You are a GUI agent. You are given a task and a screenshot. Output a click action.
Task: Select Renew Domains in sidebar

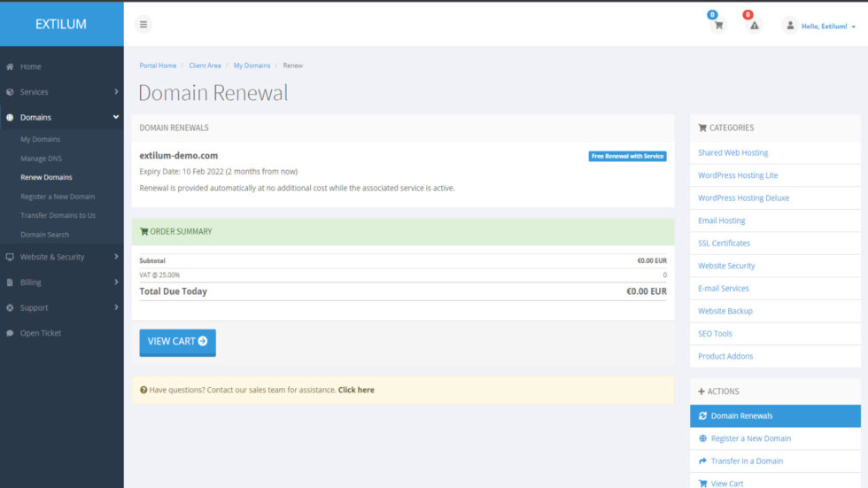pos(46,177)
